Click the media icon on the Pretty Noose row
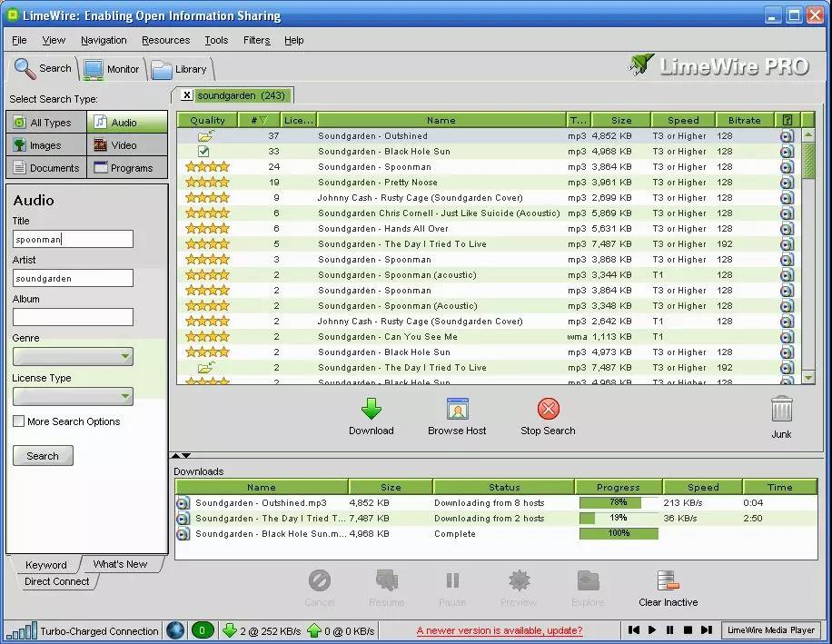832x644 pixels. (x=787, y=183)
